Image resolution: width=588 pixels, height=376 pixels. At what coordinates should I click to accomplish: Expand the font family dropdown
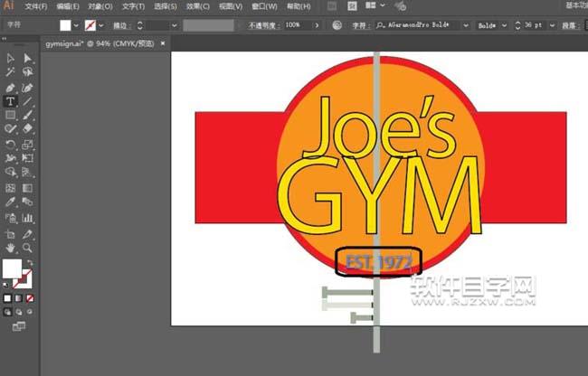click(x=467, y=25)
